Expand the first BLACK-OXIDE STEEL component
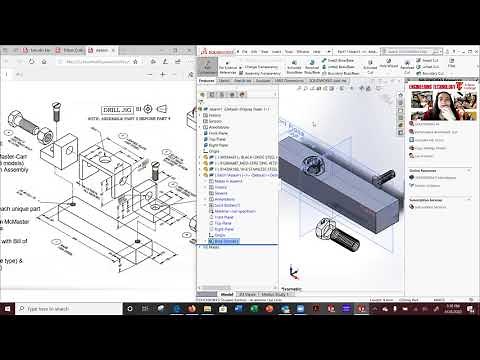Image resolution: width=480 pixels, height=360 pixels. click(x=200, y=157)
